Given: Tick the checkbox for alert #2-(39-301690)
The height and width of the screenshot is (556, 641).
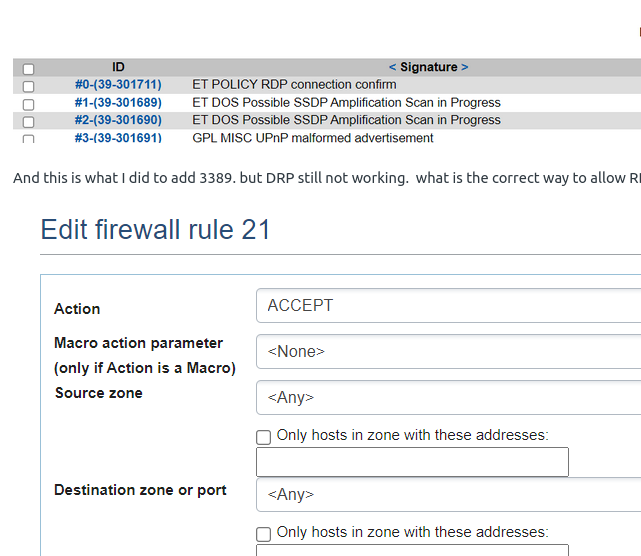Looking at the screenshot, I should 28,121.
